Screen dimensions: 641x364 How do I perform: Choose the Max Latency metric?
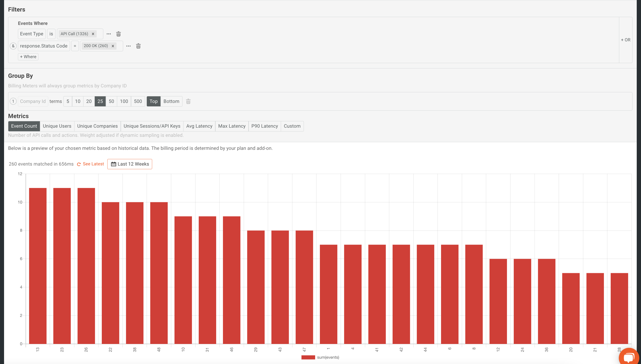[x=232, y=126]
